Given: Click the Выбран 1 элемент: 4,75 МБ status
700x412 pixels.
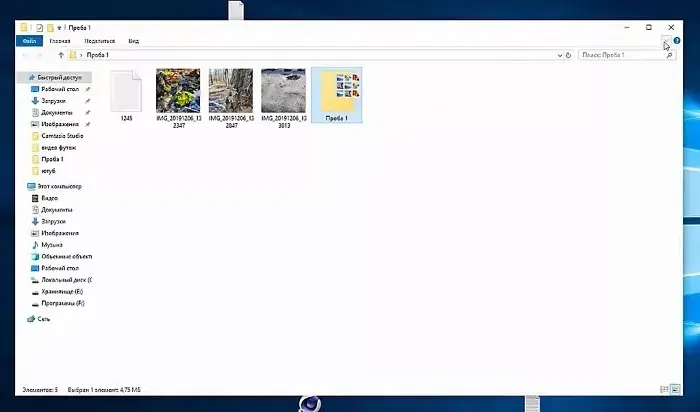Looking at the screenshot, I should point(104,390).
